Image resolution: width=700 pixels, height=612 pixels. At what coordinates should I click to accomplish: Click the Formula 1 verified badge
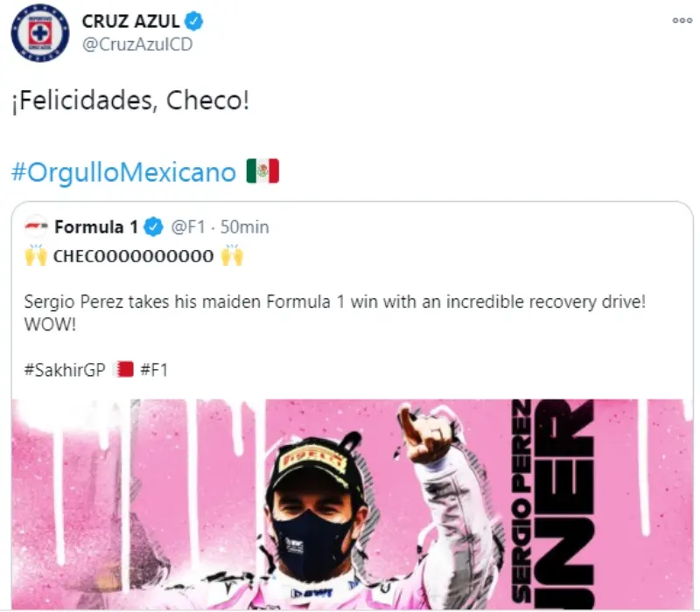[x=153, y=227]
